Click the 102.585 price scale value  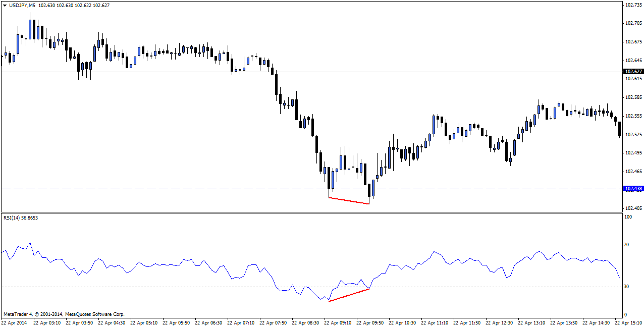633,97
